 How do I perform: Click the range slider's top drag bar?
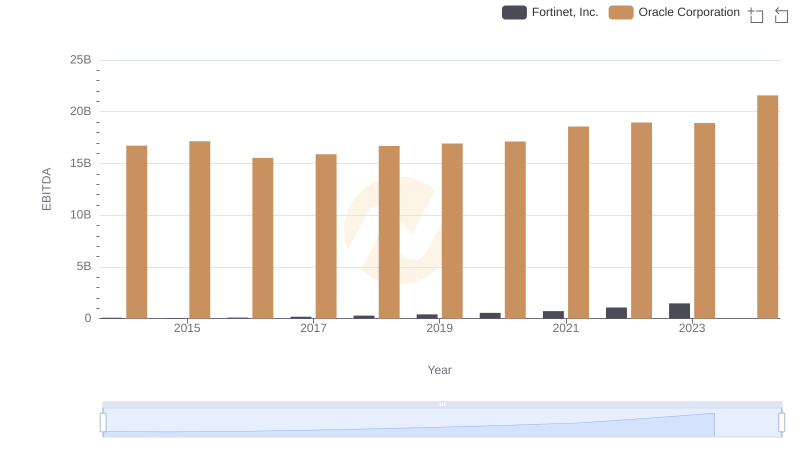click(x=442, y=404)
